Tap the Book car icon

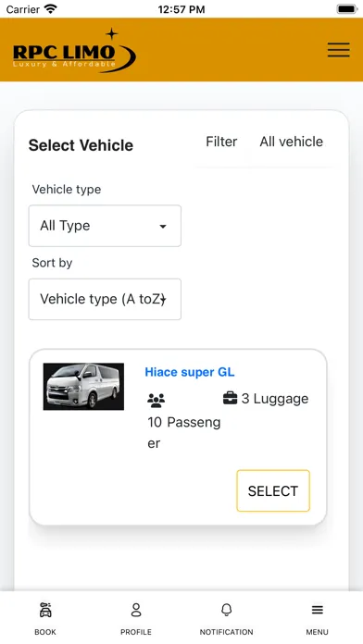(45, 610)
